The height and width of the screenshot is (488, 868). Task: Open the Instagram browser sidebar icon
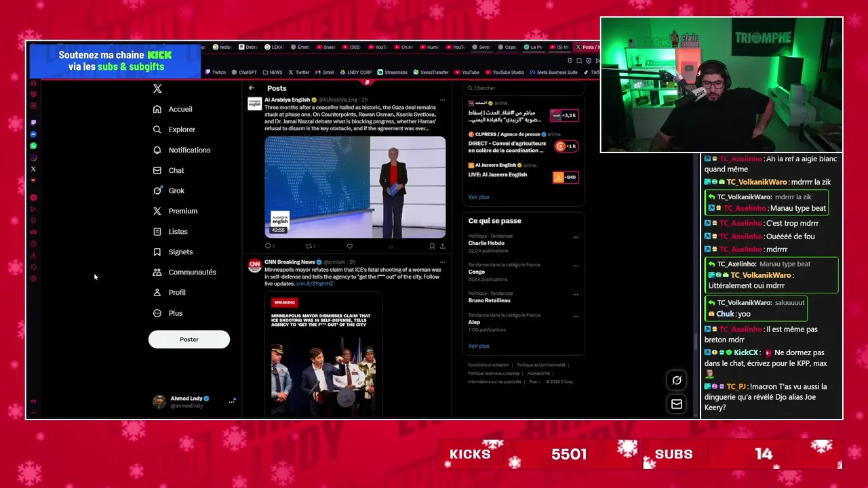coord(33,157)
